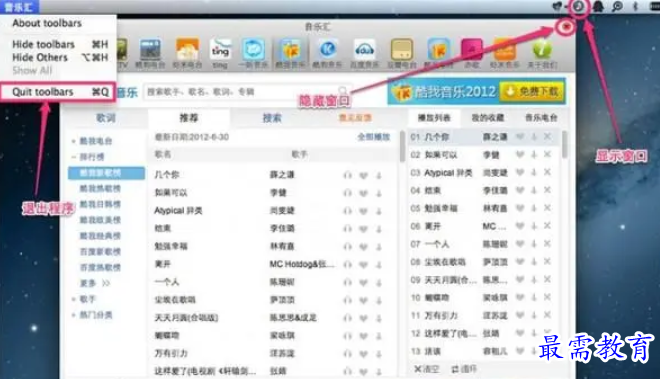Select the 酷我热歌榜 chart

100,189
